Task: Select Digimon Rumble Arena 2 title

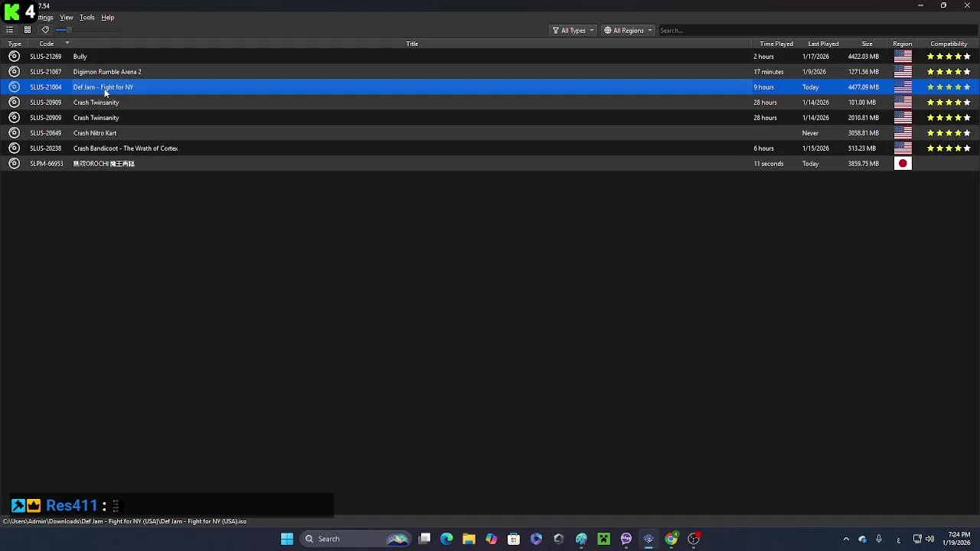Action: pos(107,72)
